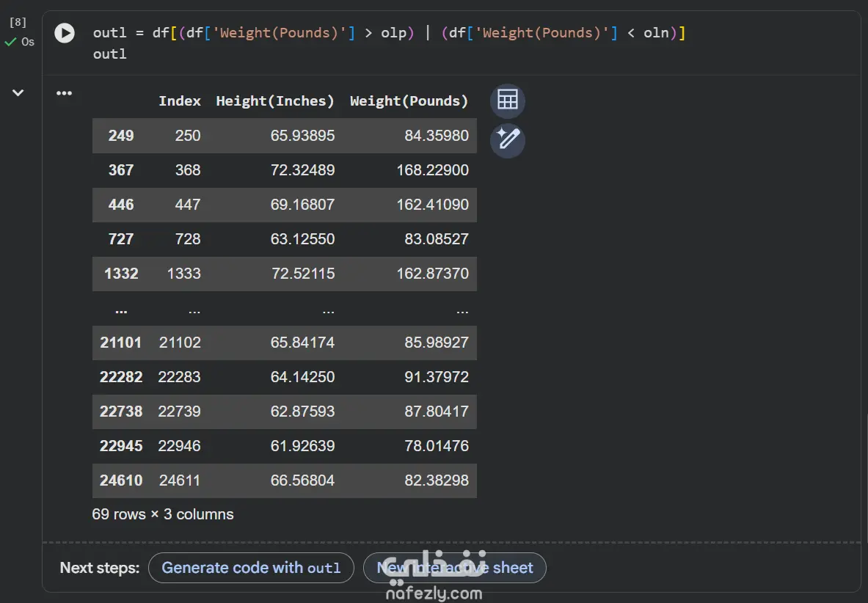
Task: Click weight value 162.87370
Action: pos(432,274)
